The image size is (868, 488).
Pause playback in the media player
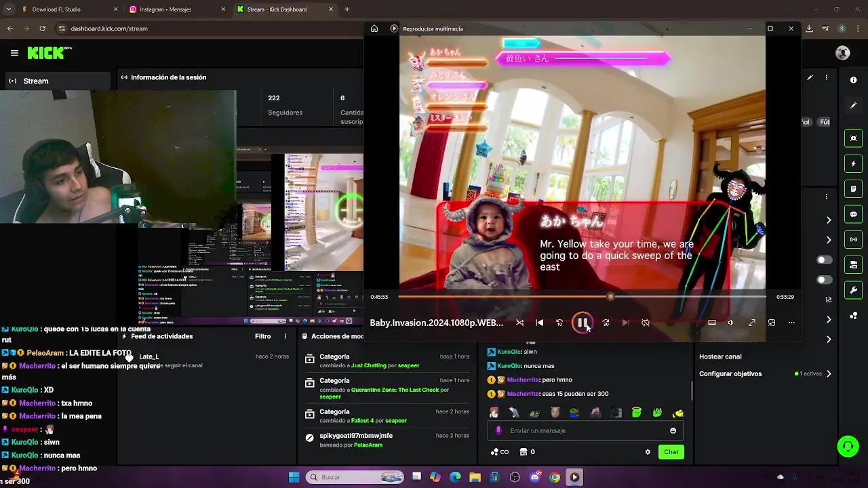coord(583,323)
